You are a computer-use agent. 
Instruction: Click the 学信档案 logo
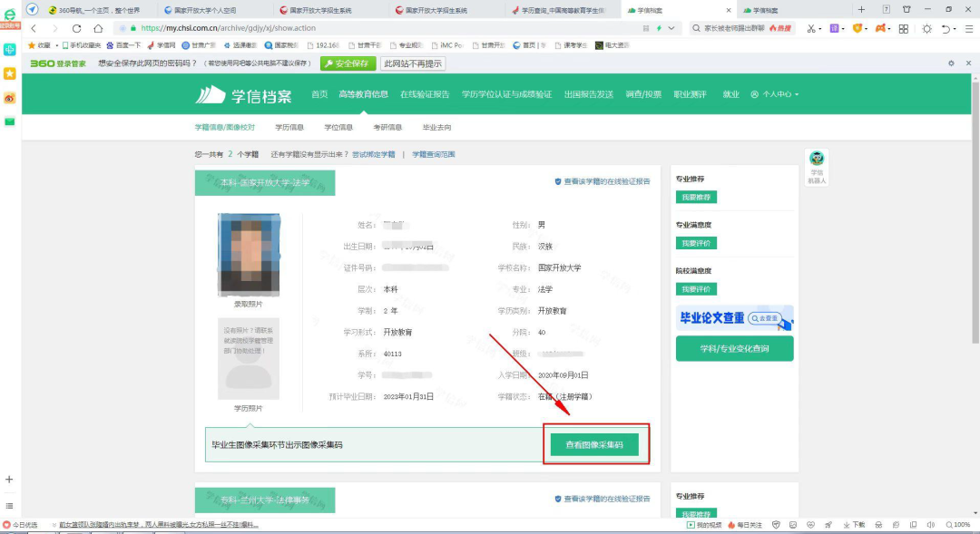(243, 95)
